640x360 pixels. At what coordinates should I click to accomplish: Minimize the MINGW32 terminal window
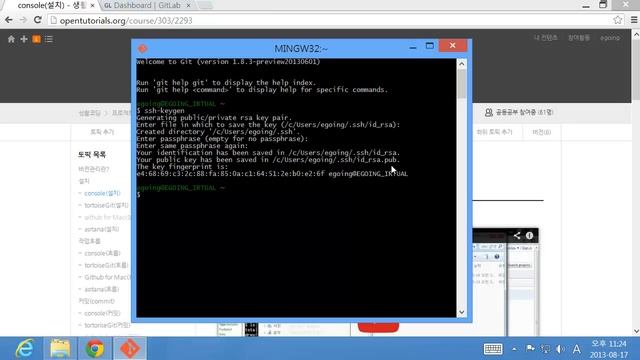413,47
